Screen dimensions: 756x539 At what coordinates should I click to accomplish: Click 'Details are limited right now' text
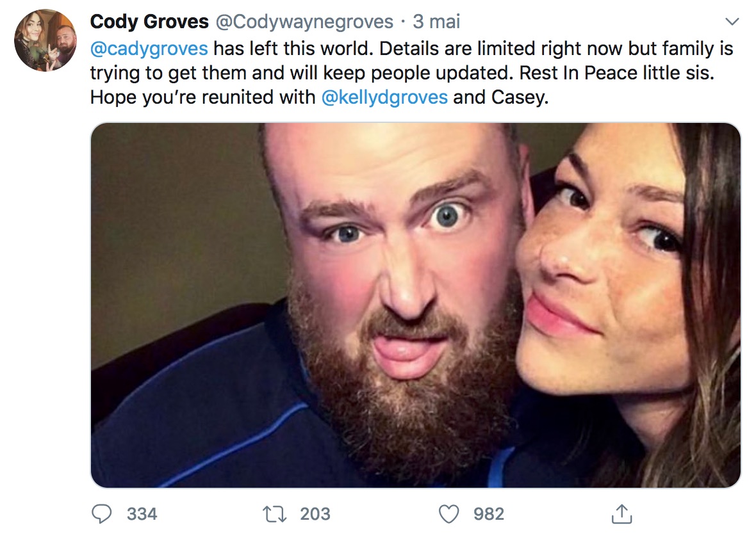pos(501,49)
